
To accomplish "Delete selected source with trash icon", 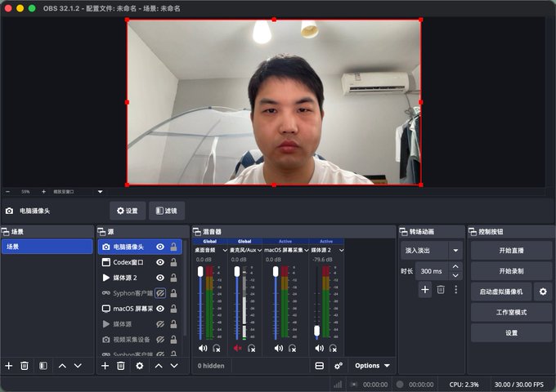I will [x=121, y=366].
